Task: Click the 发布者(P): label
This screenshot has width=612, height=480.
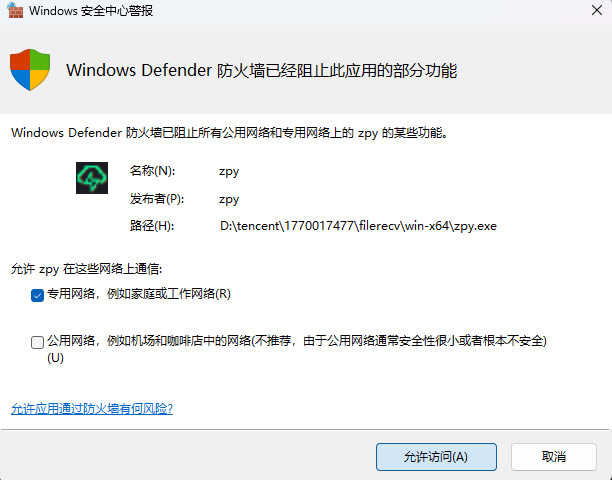Action: (157, 199)
